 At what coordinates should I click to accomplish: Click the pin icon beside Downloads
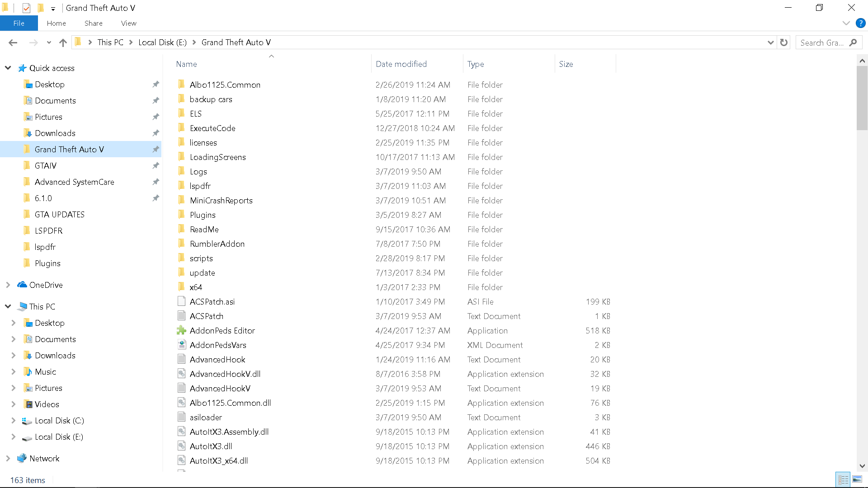[156, 133]
